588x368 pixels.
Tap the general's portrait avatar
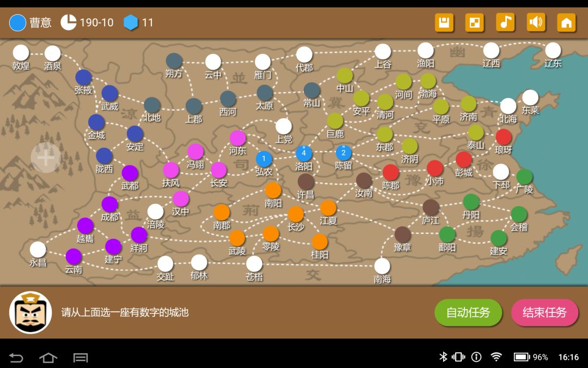tap(30, 312)
